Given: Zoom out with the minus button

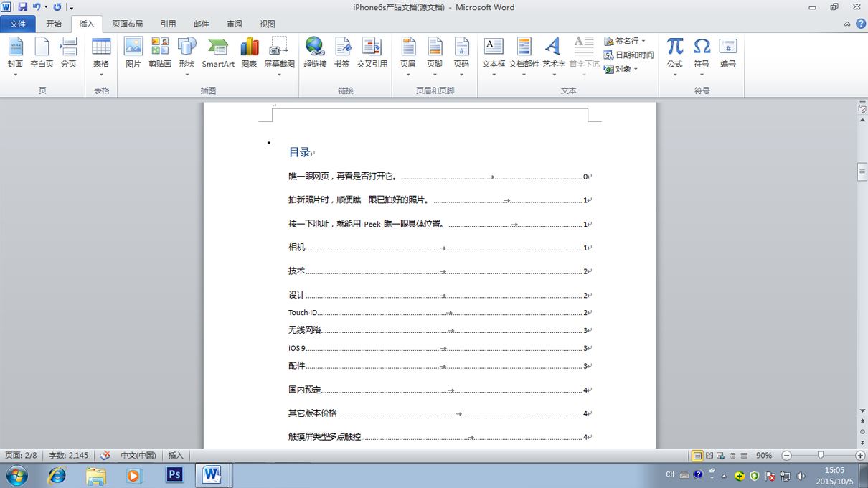Looking at the screenshot, I should pyautogui.click(x=786, y=456).
